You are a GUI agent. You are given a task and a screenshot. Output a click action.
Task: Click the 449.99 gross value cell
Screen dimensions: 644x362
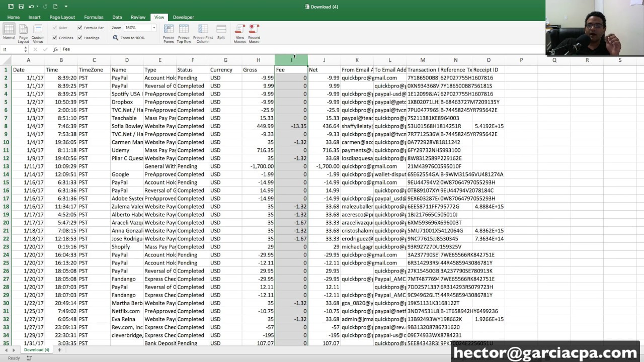click(x=258, y=126)
